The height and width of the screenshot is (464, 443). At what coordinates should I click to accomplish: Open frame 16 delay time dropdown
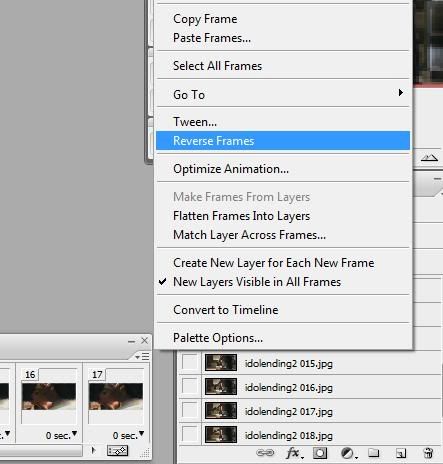61,435
